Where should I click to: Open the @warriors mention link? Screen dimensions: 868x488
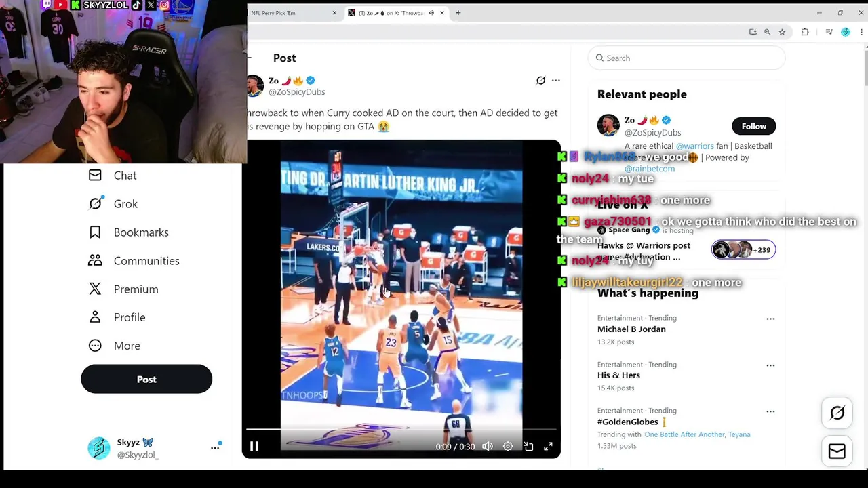694,146
